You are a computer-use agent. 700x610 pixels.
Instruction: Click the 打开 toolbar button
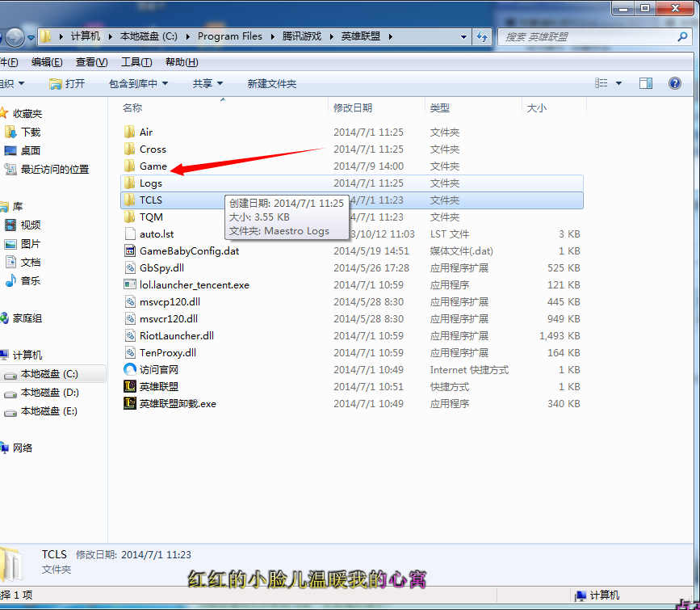point(67,83)
